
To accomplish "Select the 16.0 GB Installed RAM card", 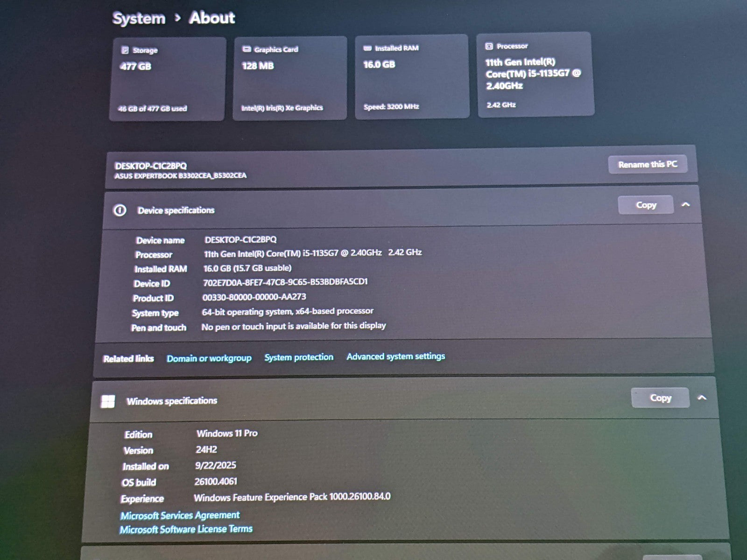I will pyautogui.click(x=411, y=77).
